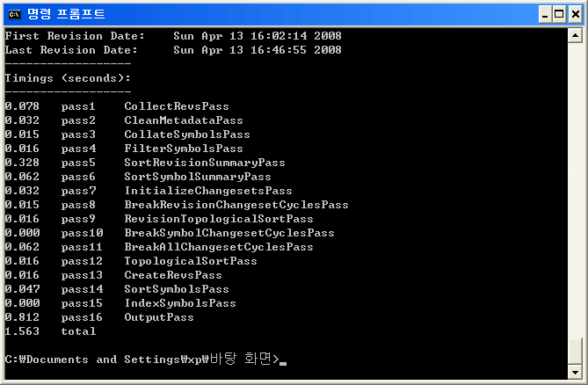The width and height of the screenshot is (588, 385).
Task: Click the OutputPass text in pass16 row
Action: click(x=158, y=317)
